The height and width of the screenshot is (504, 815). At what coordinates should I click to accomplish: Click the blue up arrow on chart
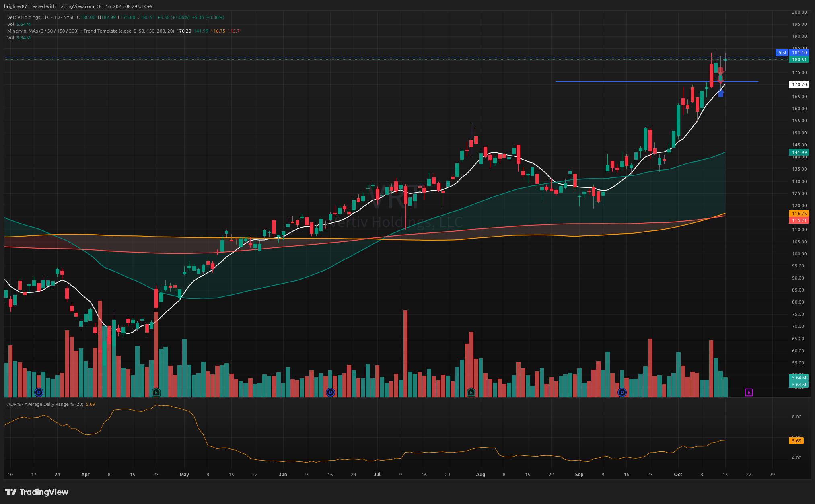(721, 93)
